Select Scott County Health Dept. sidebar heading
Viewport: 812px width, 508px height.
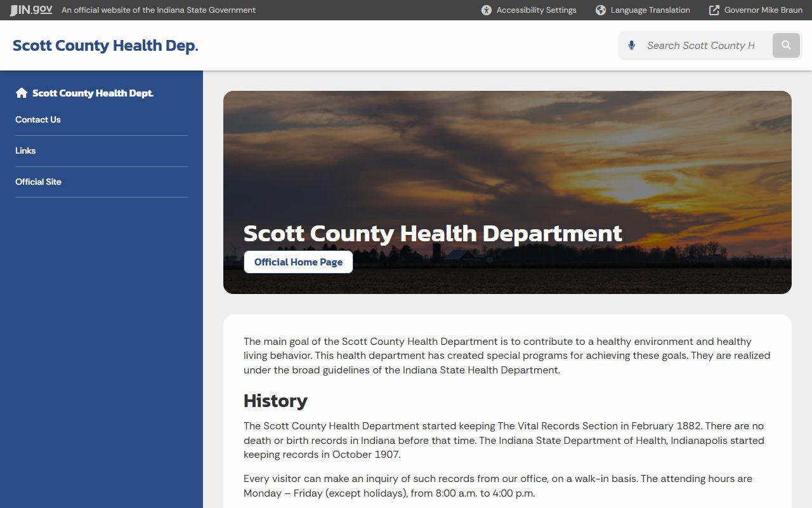pyautogui.click(x=93, y=93)
